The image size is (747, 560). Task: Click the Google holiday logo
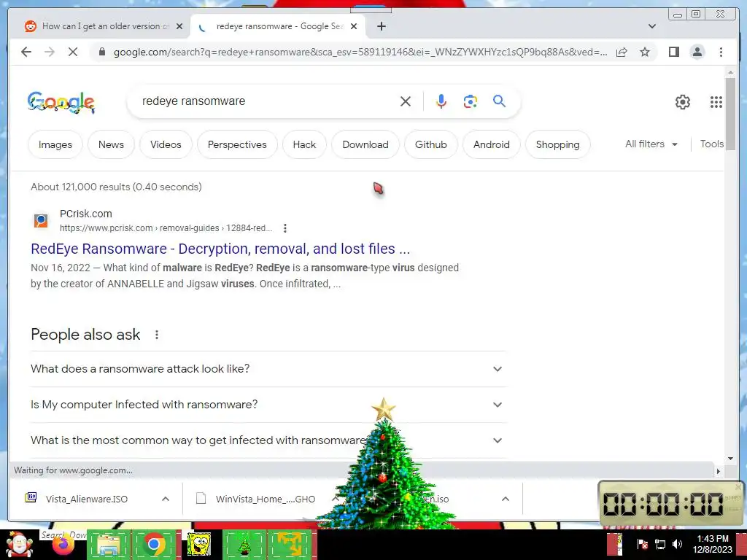[61, 102]
